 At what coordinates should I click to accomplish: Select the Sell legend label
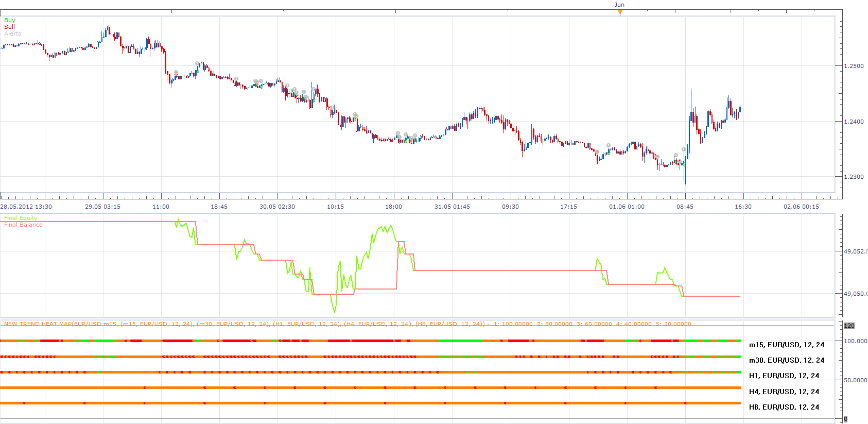pyautogui.click(x=10, y=27)
